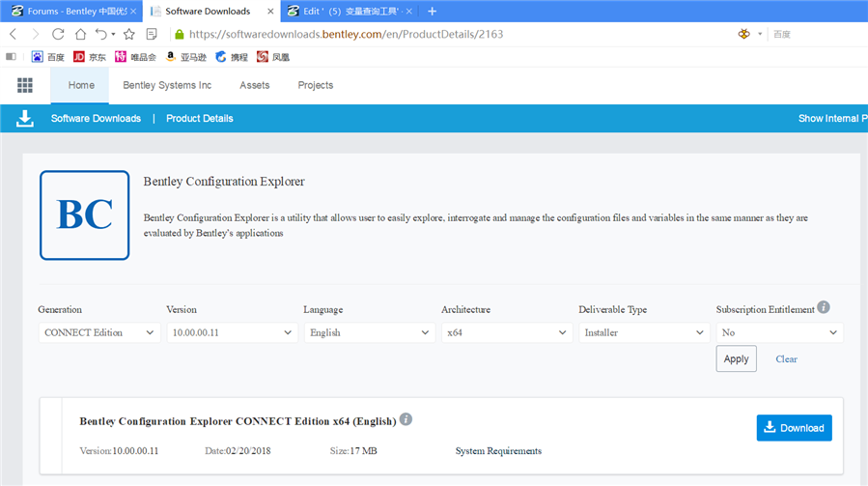
Task: Open the System Requirements link
Action: (498, 451)
